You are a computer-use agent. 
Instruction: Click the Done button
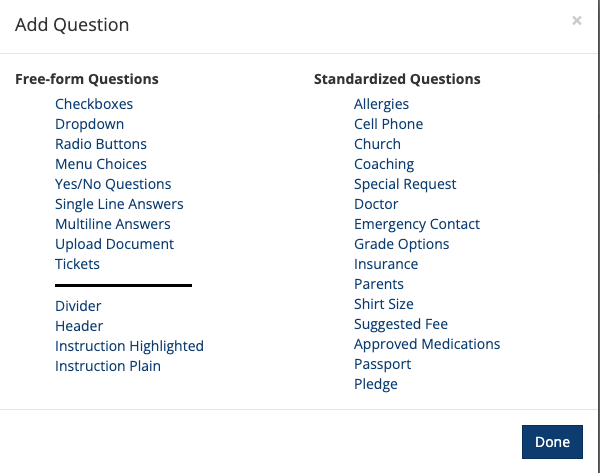coord(552,442)
